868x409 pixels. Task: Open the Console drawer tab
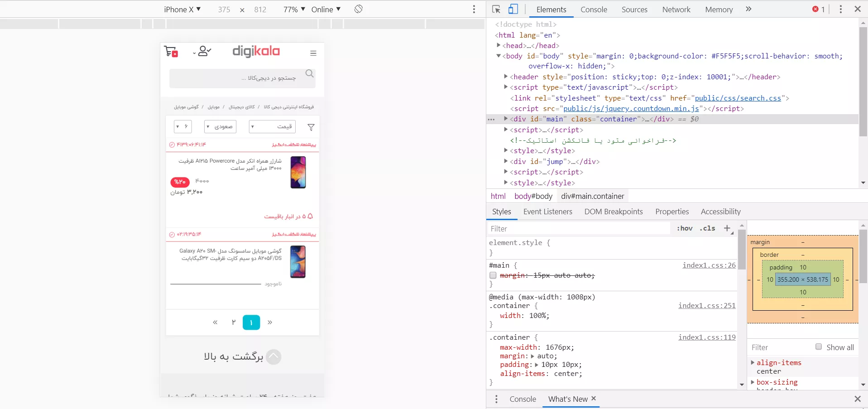click(x=523, y=399)
